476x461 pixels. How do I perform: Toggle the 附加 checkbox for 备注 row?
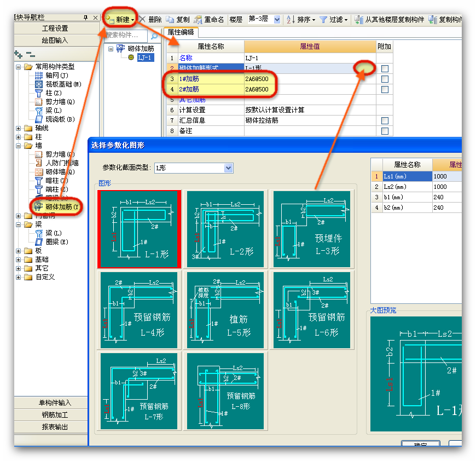385,131
